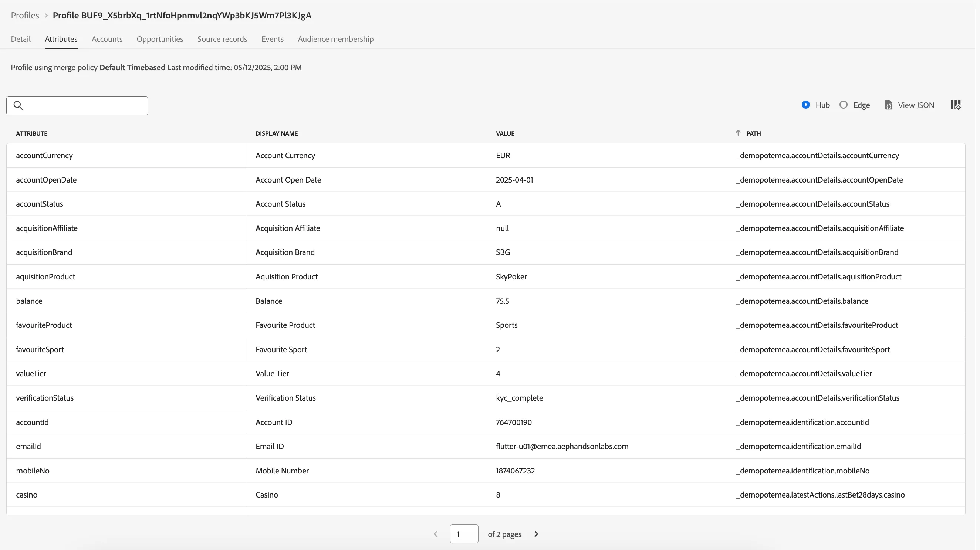This screenshot has height=550, width=980.
Task: Switch to the Attributes tab
Action: tap(61, 39)
